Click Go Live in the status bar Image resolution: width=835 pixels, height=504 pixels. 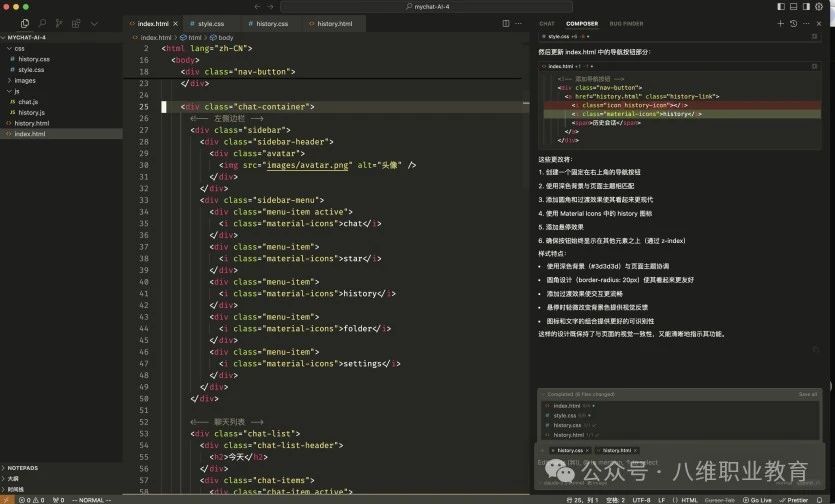[760, 499]
